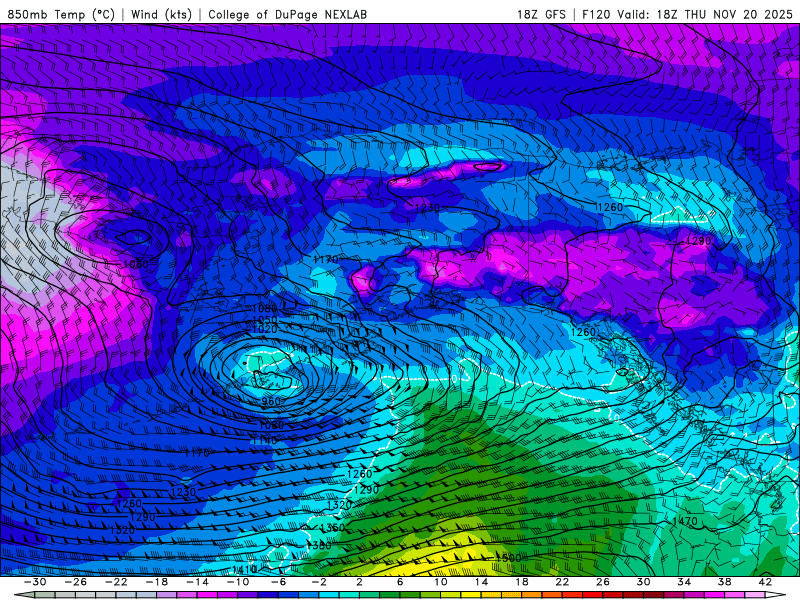Click the -14 value on the temperature scale
Image resolution: width=800 pixels, height=600 pixels.
(x=197, y=582)
